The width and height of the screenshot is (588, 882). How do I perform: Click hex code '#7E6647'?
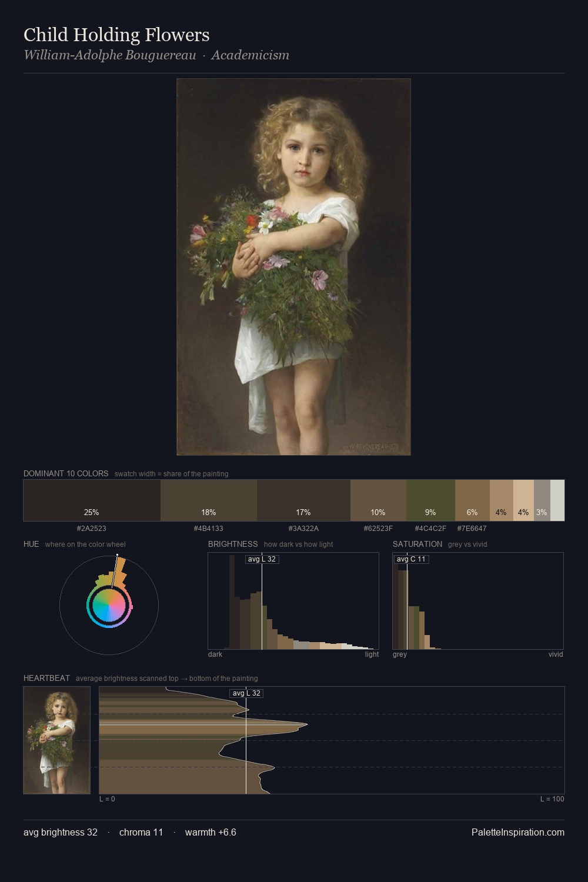click(x=472, y=529)
